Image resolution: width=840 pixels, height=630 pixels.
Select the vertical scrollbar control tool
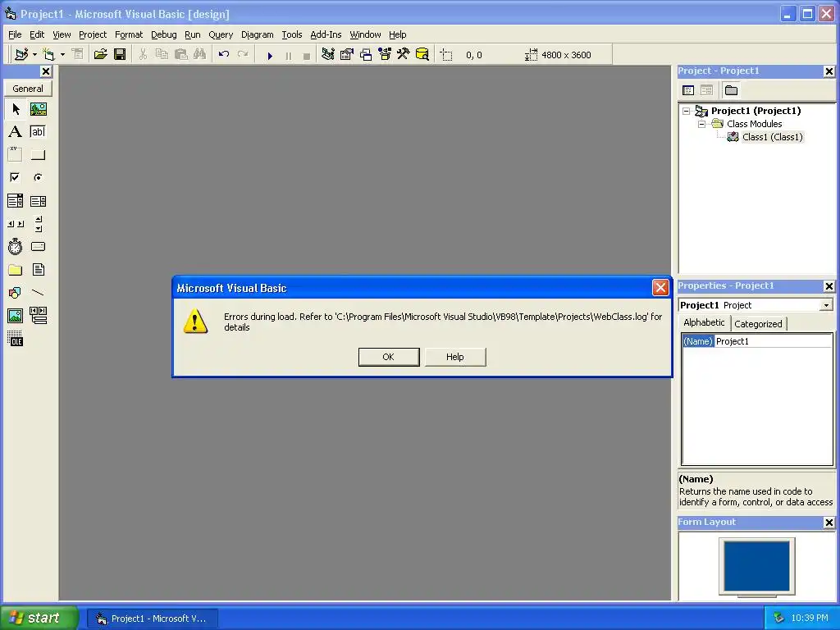point(38,224)
